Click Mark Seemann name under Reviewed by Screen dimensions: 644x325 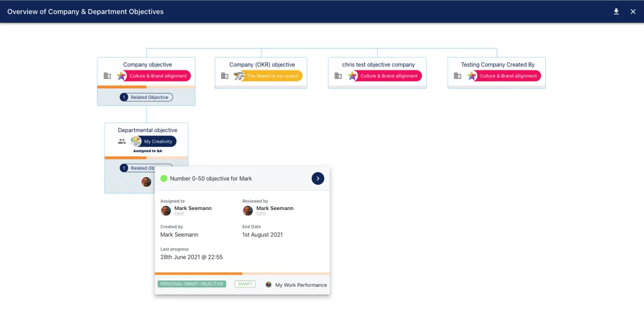tap(275, 208)
